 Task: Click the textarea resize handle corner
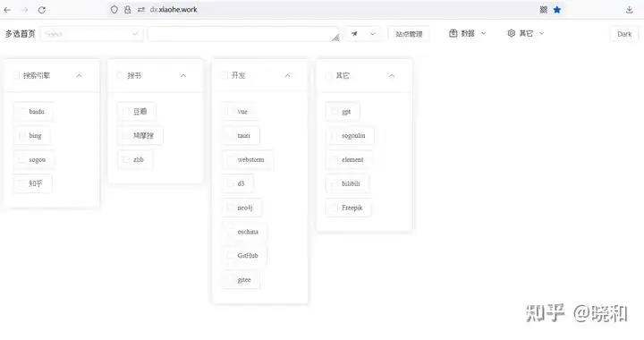point(335,38)
